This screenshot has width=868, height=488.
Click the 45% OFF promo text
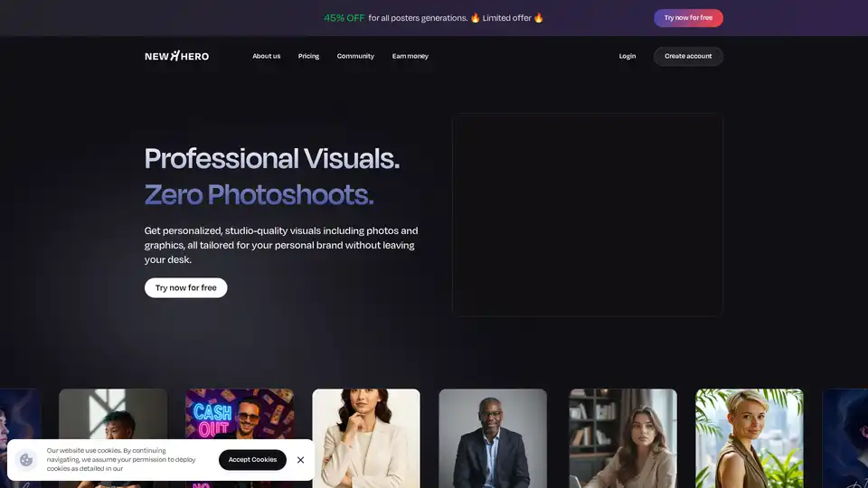(344, 18)
